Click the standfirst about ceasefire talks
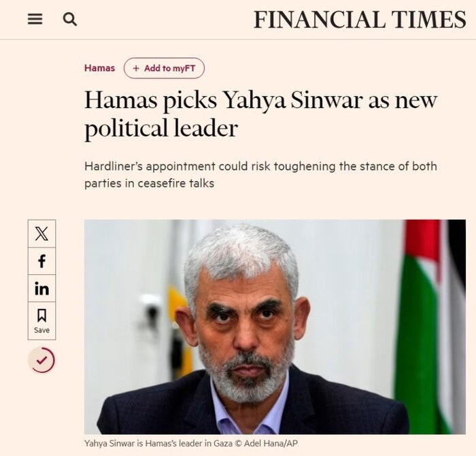Image resolution: width=476 pixels, height=456 pixels. pyautogui.click(x=260, y=174)
